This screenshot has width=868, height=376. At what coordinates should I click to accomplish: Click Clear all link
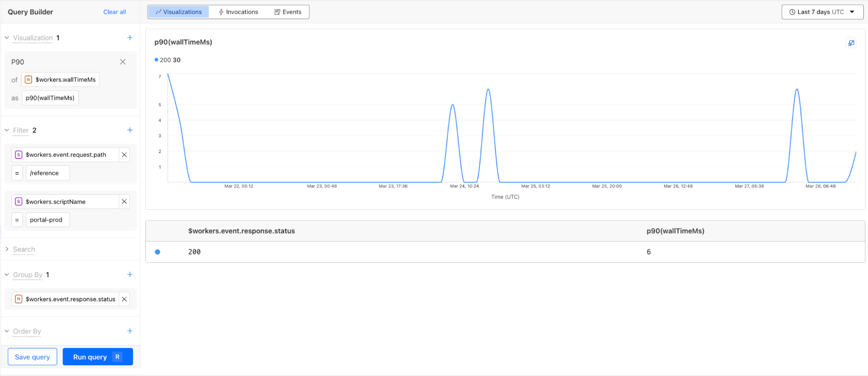click(115, 12)
